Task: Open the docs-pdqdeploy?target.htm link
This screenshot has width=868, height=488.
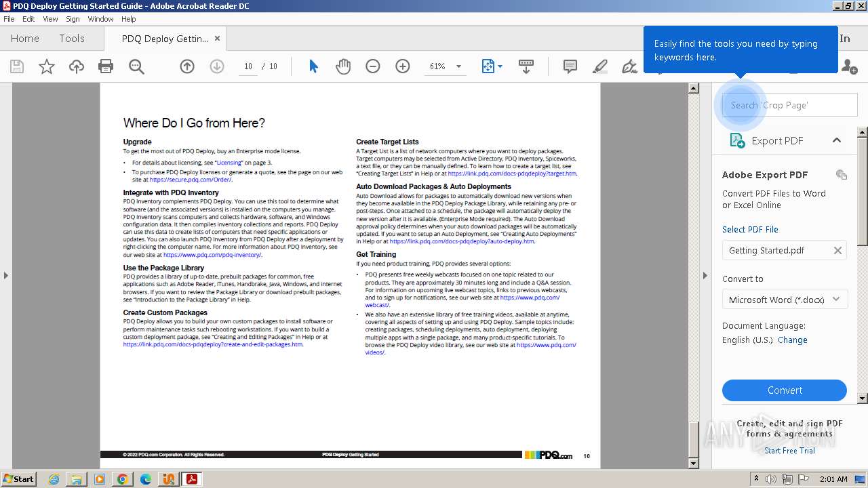Action: tap(512, 174)
